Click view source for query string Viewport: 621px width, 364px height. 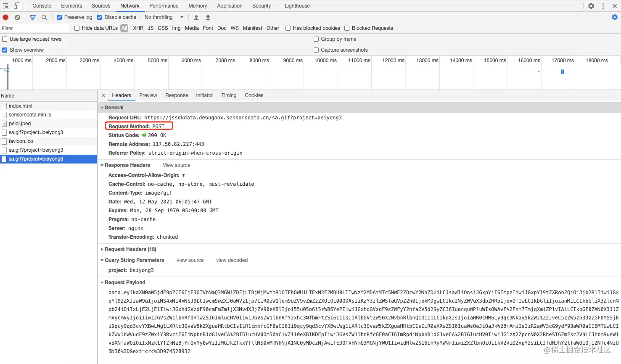[x=190, y=260]
